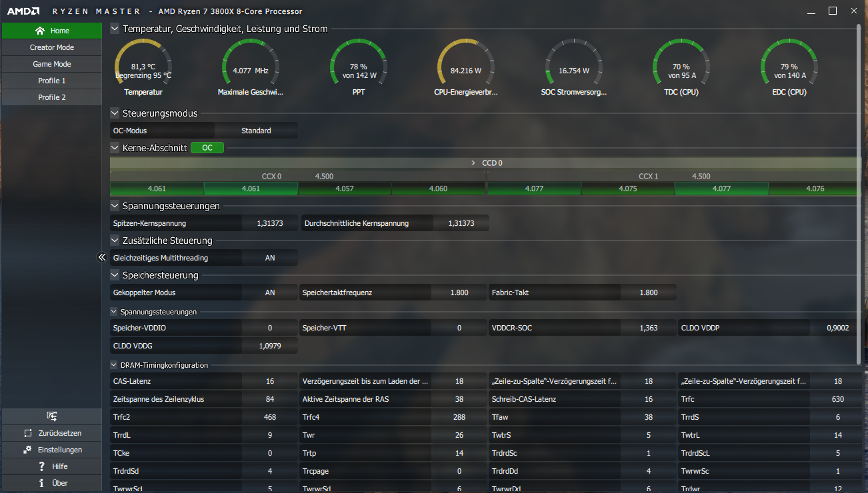Toggle Gleichzeitiges Multithreading AN value
Viewport: 868px width, 493px height.
(x=270, y=258)
